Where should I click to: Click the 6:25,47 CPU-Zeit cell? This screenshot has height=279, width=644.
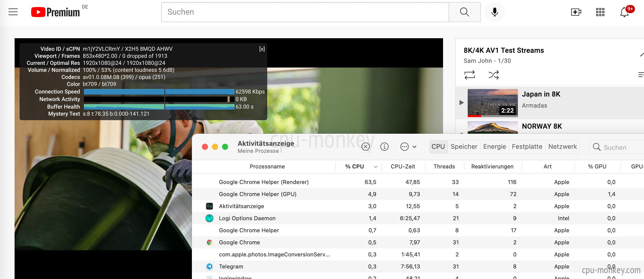410,218
